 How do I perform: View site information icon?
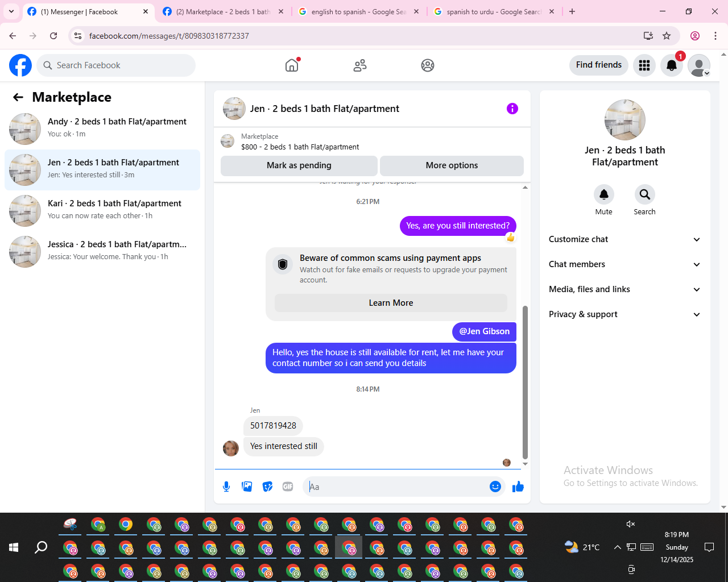click(78, 36)
